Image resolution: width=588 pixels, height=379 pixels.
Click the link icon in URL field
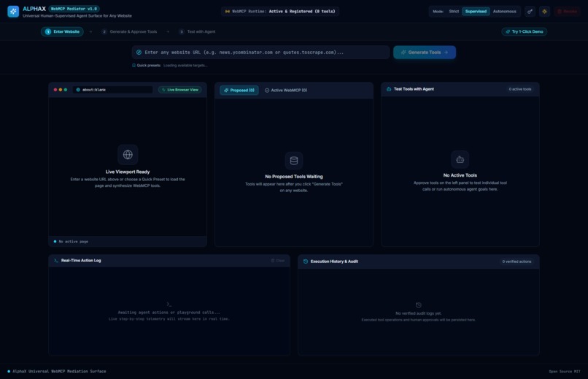pyautogui.click(x=139, y=52)
